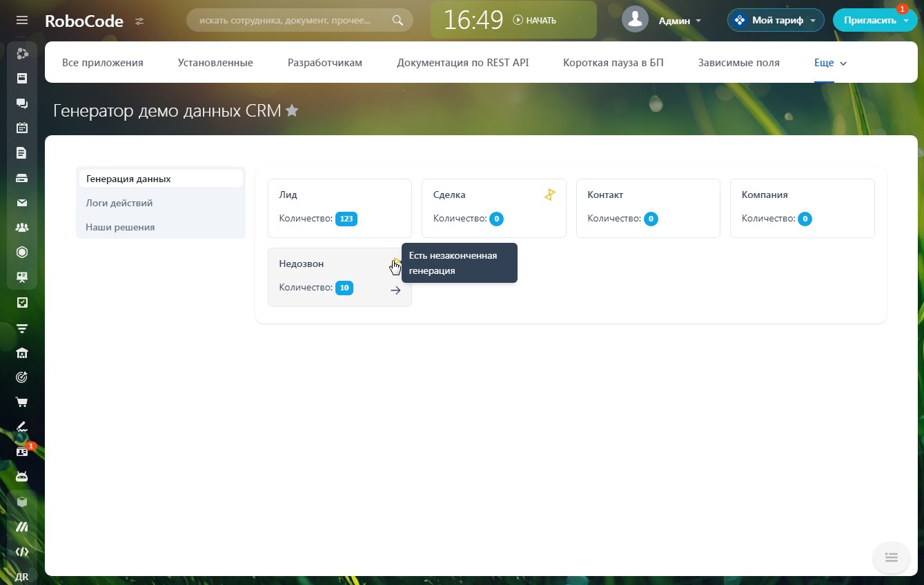
Task: Click the 16:49 time display
Action: click(x=473, y=20)
